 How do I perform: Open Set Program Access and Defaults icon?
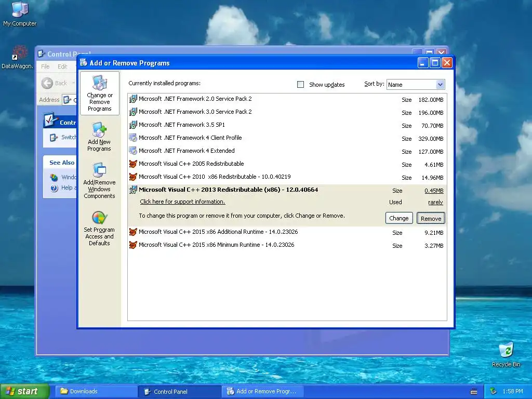[99, 218]
